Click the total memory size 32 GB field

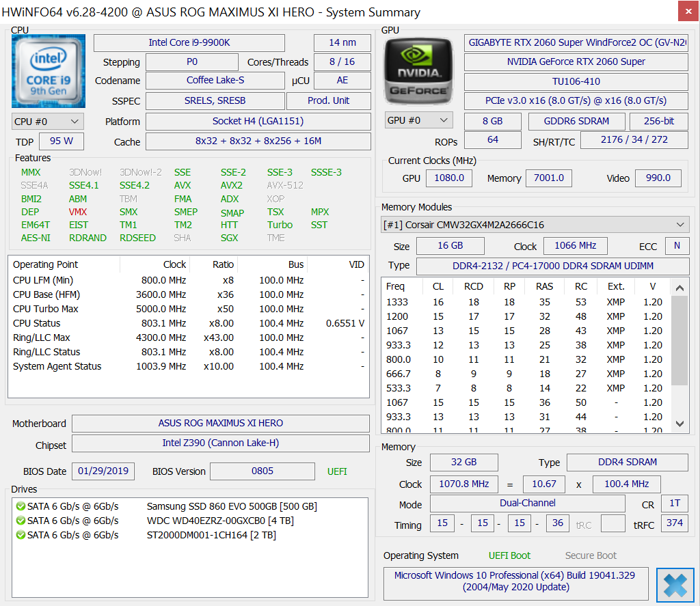tap(464, 463)
